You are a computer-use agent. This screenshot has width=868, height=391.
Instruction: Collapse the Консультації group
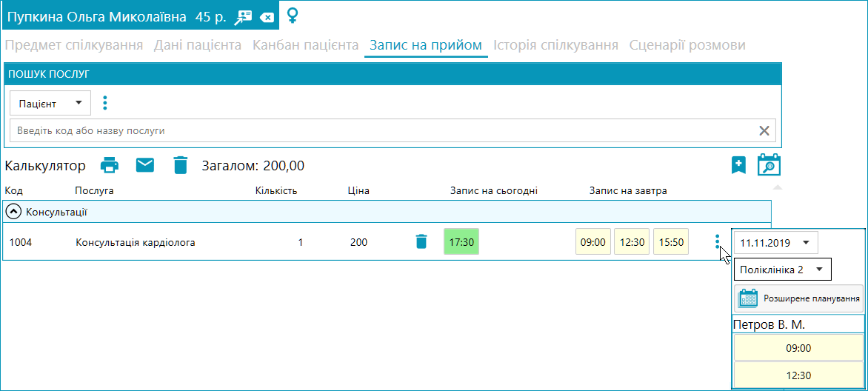coord(14,212)
